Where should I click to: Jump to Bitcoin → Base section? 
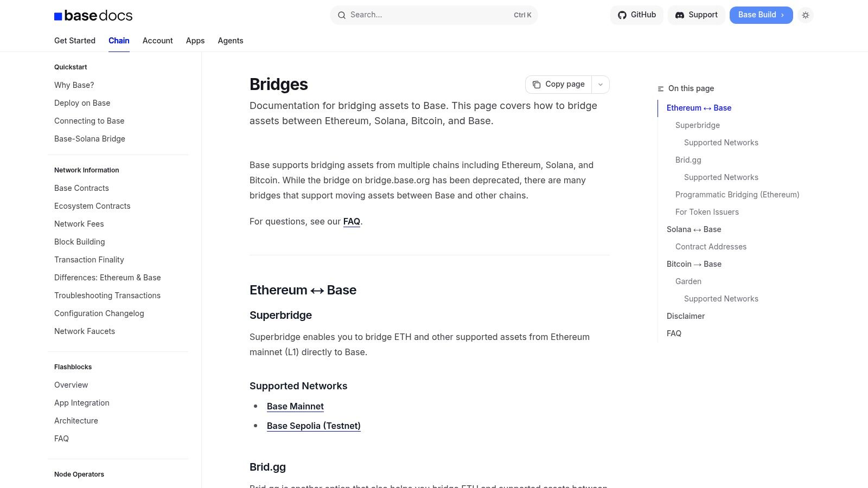click(x=694, y=264)
